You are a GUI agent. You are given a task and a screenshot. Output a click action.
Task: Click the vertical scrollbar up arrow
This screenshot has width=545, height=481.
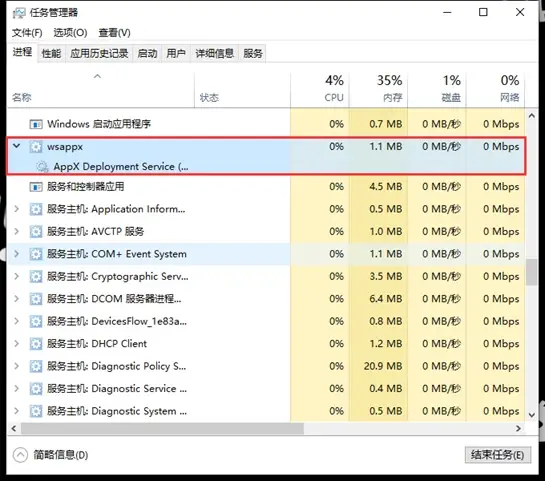531,116
